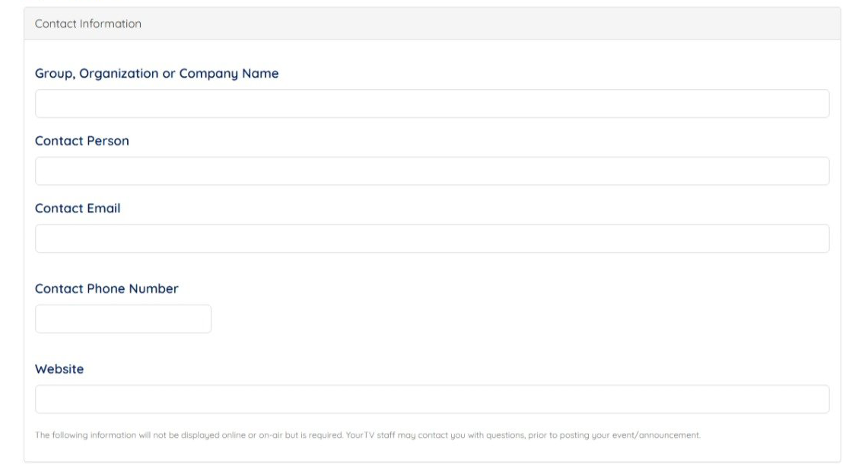
Task: Select the Contact Email input field
Action: pyautogui.click(x=432, y=238)
